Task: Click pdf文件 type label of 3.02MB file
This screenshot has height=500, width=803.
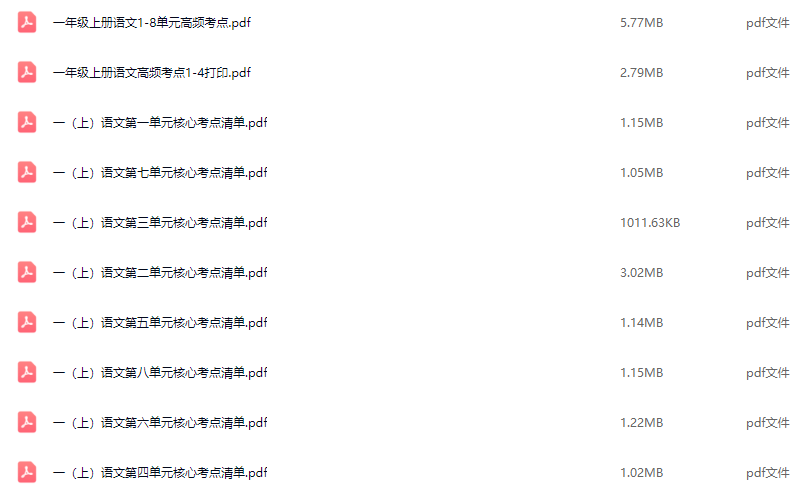Action: click(x=768, y=273)
